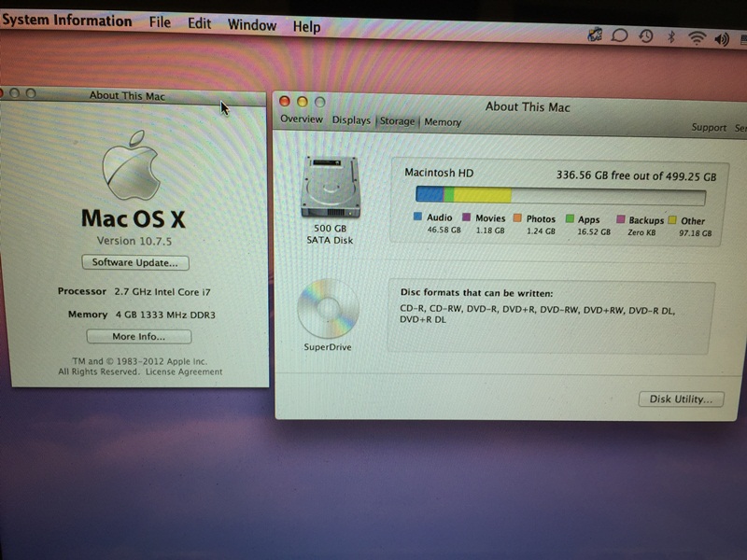Screen dimensions: 747x560
Task: Zoom the large About This Mac window
Action: coord(320,102)
